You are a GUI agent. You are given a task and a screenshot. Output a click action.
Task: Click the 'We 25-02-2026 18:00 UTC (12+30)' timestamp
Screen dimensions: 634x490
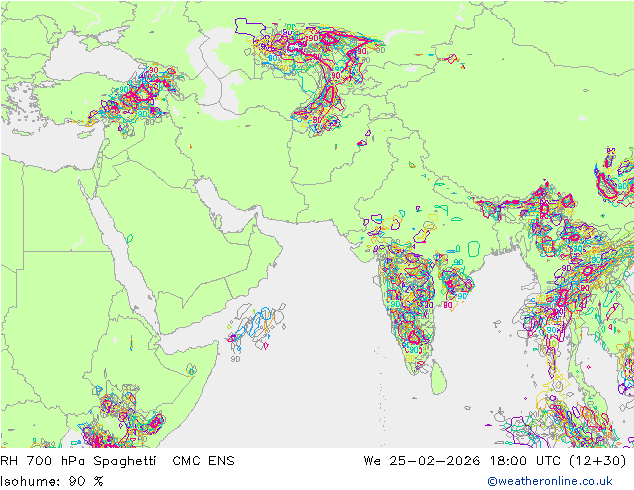pos(495,461)
